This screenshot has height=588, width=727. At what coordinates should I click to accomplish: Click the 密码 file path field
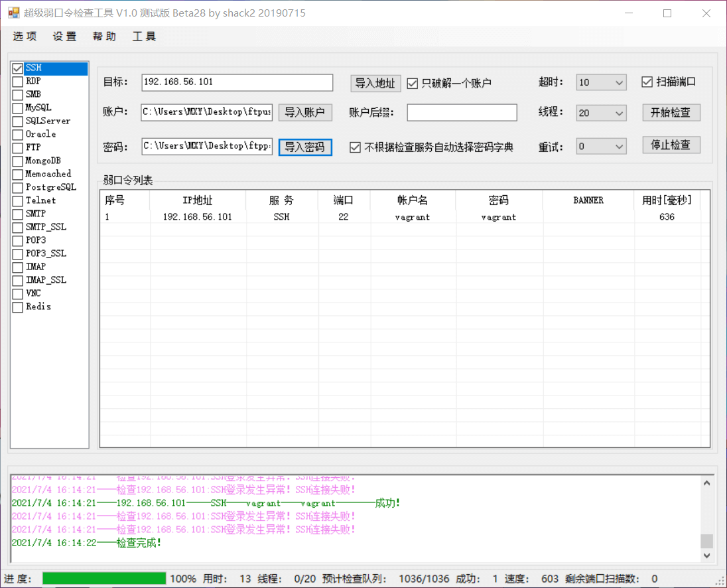pos(207,147)
